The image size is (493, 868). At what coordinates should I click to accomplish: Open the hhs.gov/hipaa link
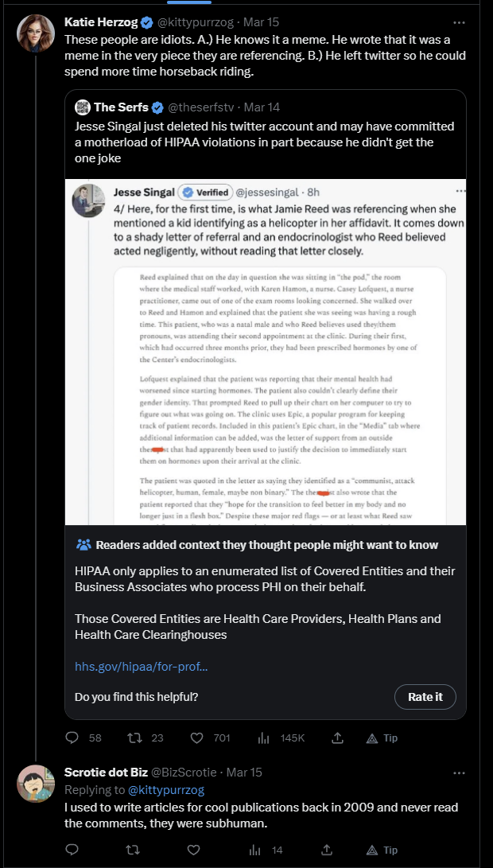141,667
